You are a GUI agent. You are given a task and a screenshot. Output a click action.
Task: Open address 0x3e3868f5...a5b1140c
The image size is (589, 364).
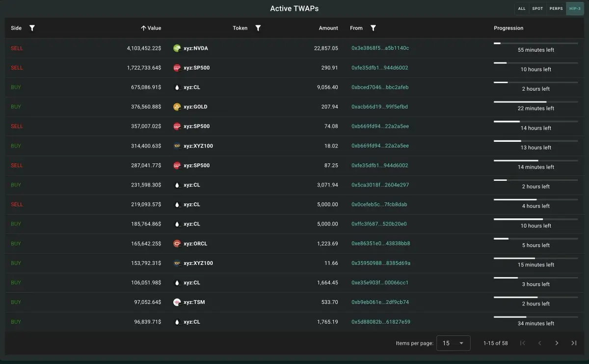380,48
